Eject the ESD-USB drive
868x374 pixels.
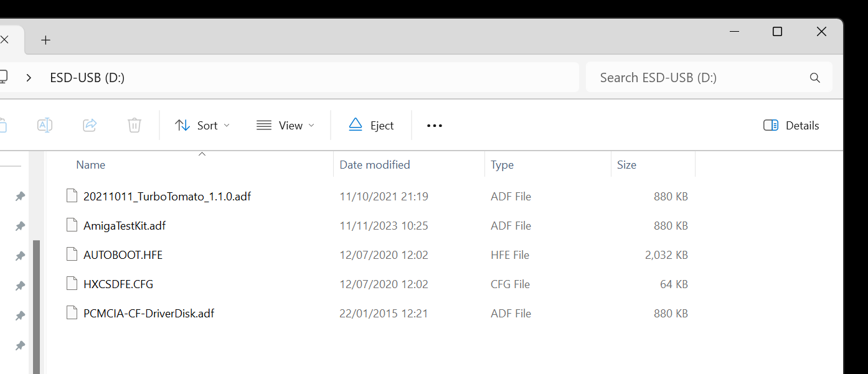[371, 125]
